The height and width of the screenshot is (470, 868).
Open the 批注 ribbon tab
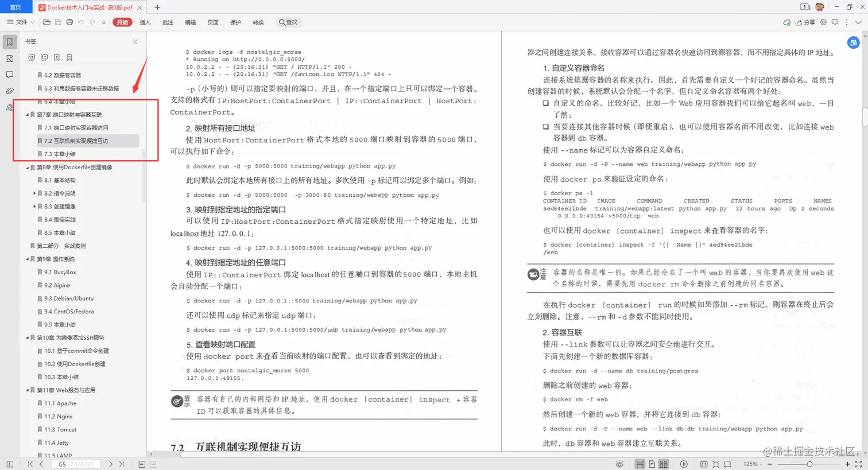point(167,22)
